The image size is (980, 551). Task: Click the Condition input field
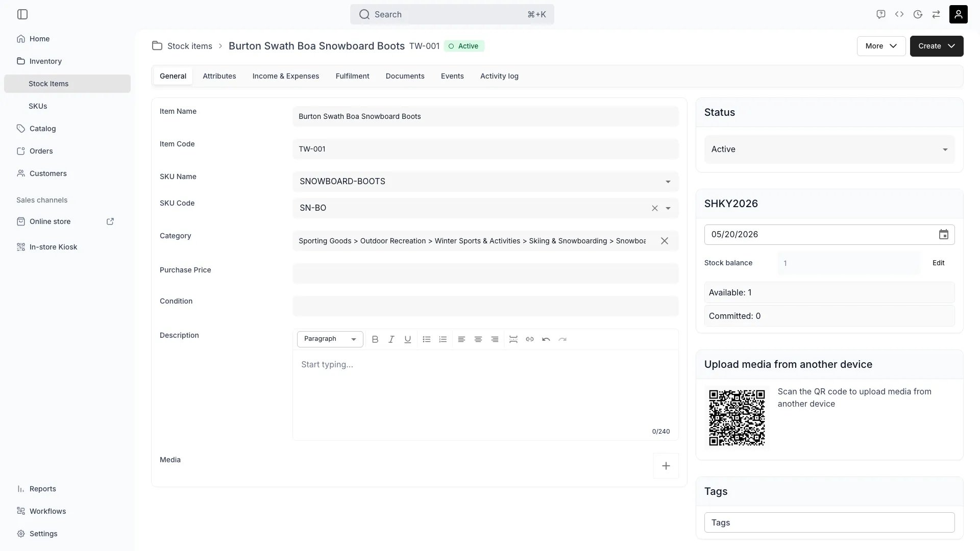485,306
